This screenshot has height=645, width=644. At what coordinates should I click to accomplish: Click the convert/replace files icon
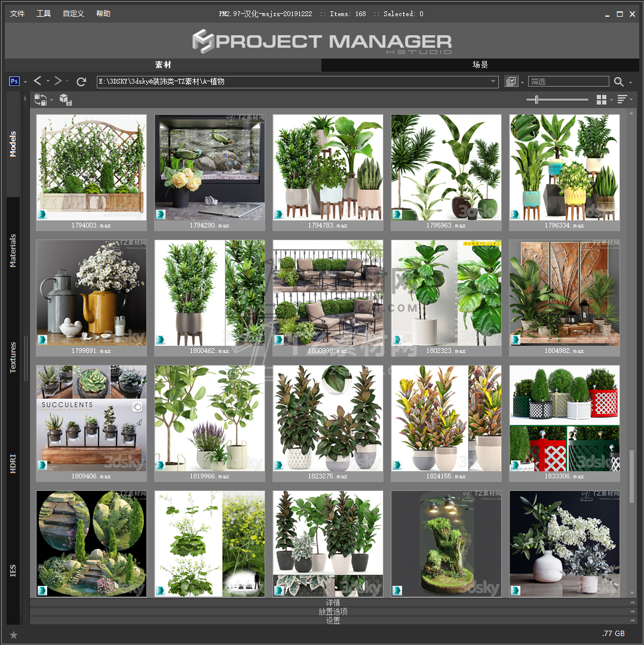(41, 100)
